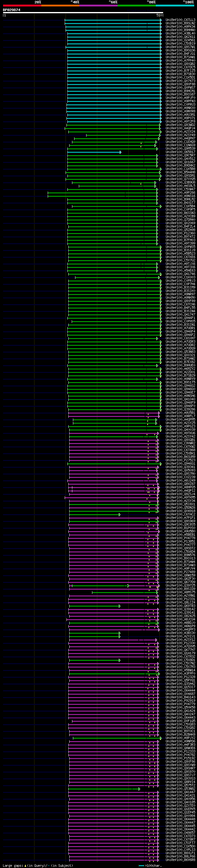This screenshot has height=868, width=197.
Task: Select the UniRef100_Q39286 label
Action: coord(180,410)
